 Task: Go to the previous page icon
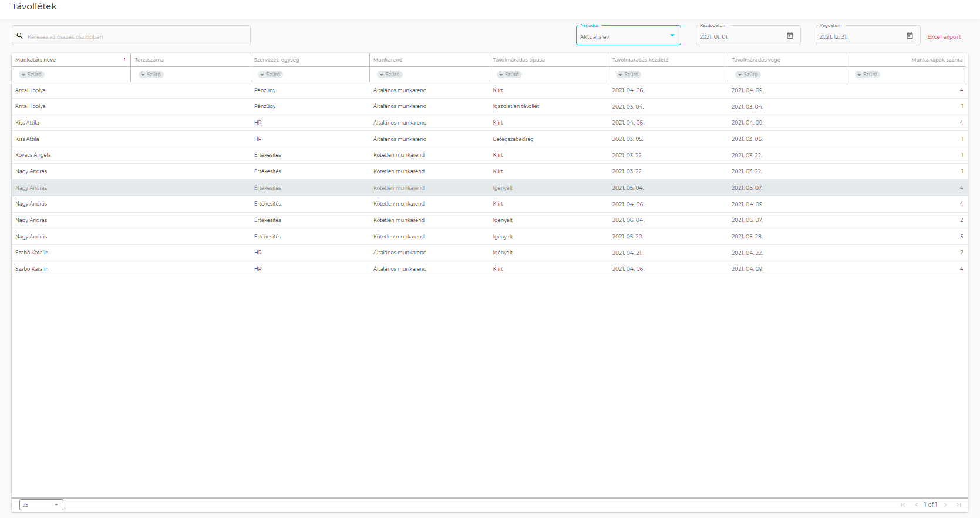(916, 504)
